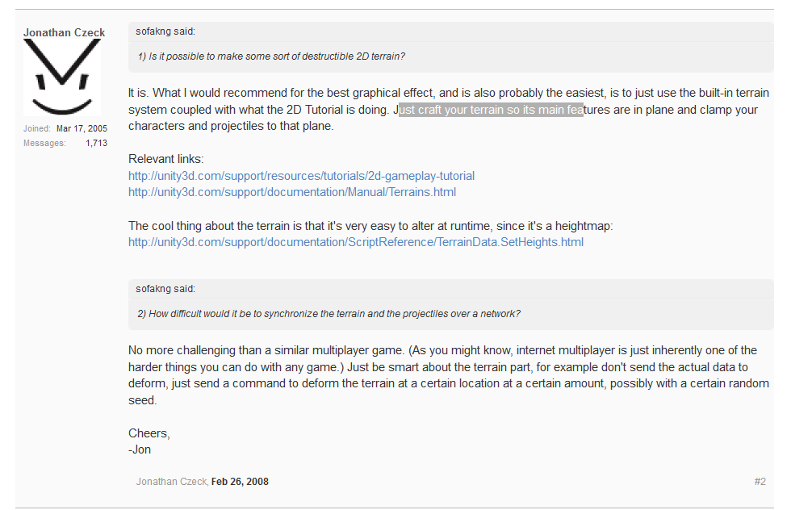Image resolution: width=812 pixels, height=510 pixels.
Task: Click the highlighted 'craft your terrain' text selection
Action: pos(491,111)
